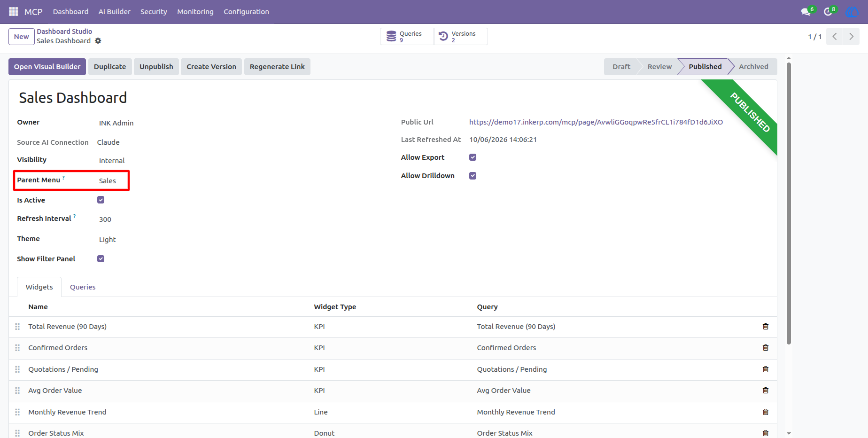
Task: Grab the drag handle of Avg Order Value row
Action: click(17, 391)
